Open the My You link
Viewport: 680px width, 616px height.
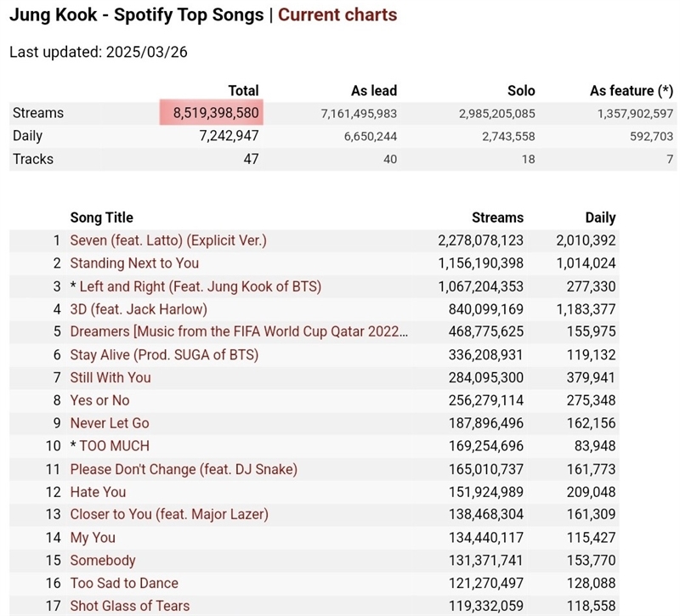pos(93,538)
